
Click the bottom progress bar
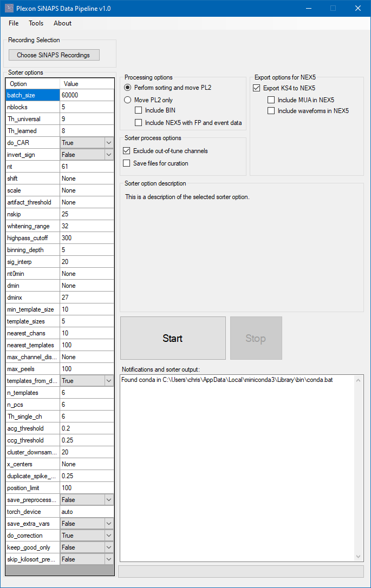coord(241,571)
